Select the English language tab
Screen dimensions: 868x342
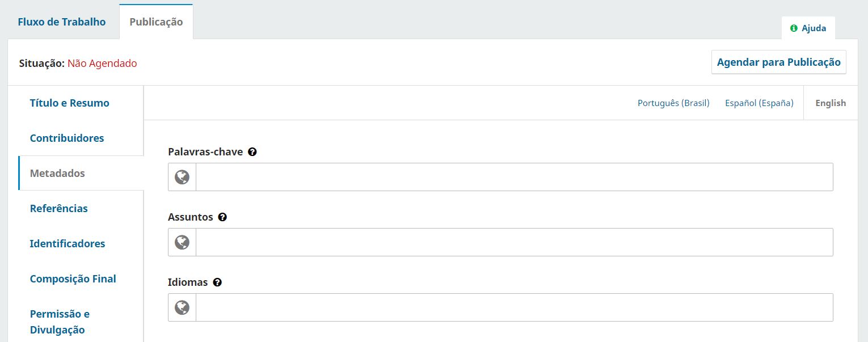click(831, 103)
